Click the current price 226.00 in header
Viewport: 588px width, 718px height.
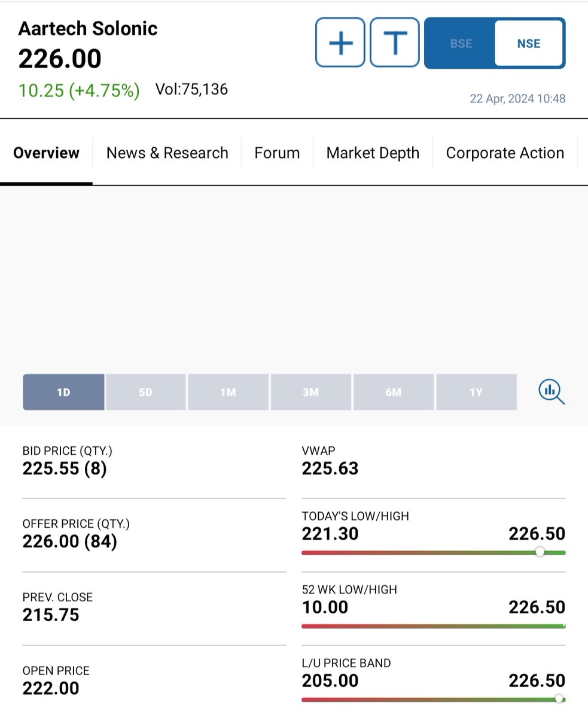[x=60, y=59]
